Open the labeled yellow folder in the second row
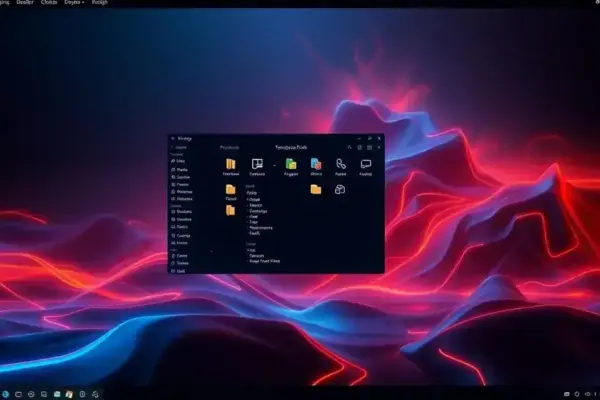600x400 pixels. [x=231, y=189]
